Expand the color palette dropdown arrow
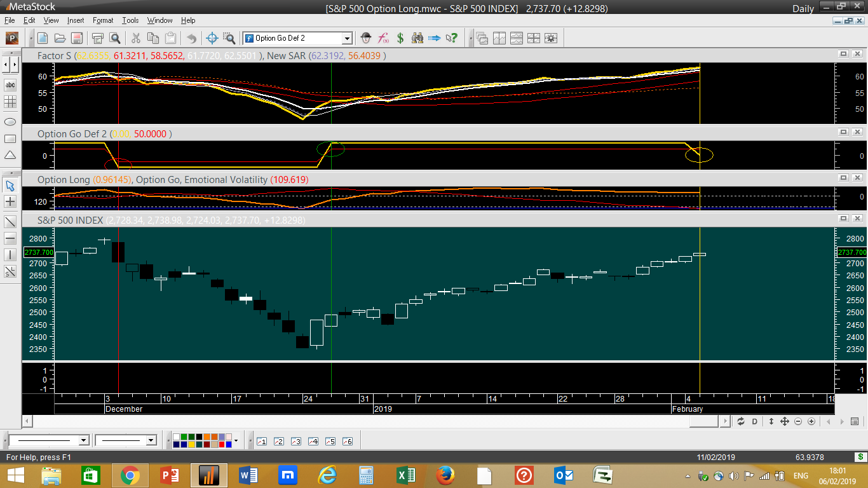This screenshot has height=488, width=868. tap(236, 440)
